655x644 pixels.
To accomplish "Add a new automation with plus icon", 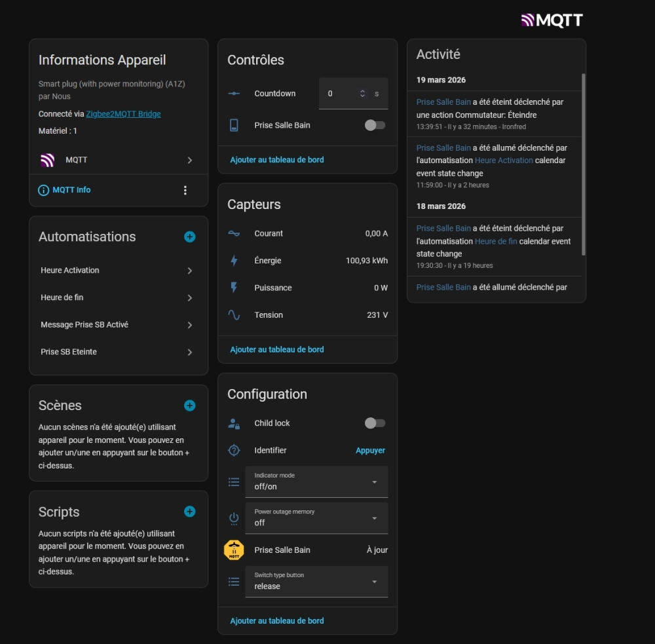I will 190,237.
